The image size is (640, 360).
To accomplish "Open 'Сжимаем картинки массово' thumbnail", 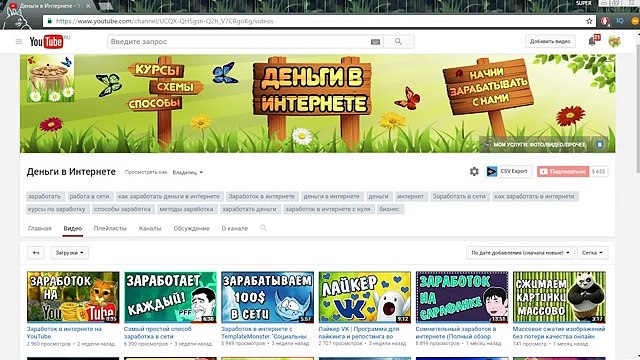I will (x=559, y=297).
